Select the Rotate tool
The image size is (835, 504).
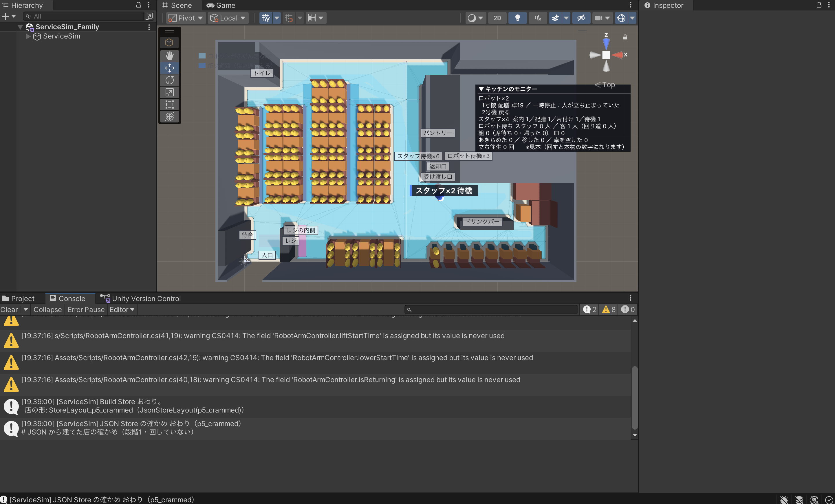tap(169, 80)
